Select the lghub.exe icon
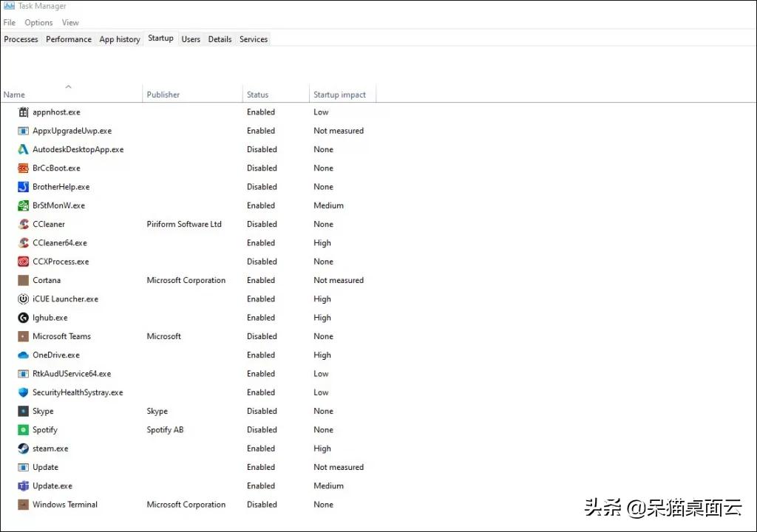757x532 pixels. click(x=23, y=318)
